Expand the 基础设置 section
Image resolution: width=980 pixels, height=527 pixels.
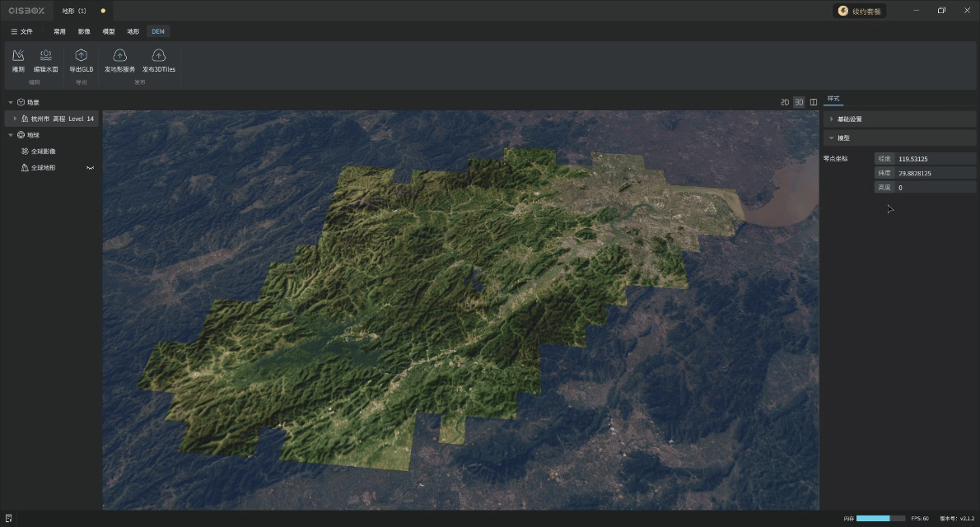coord(832,119)
